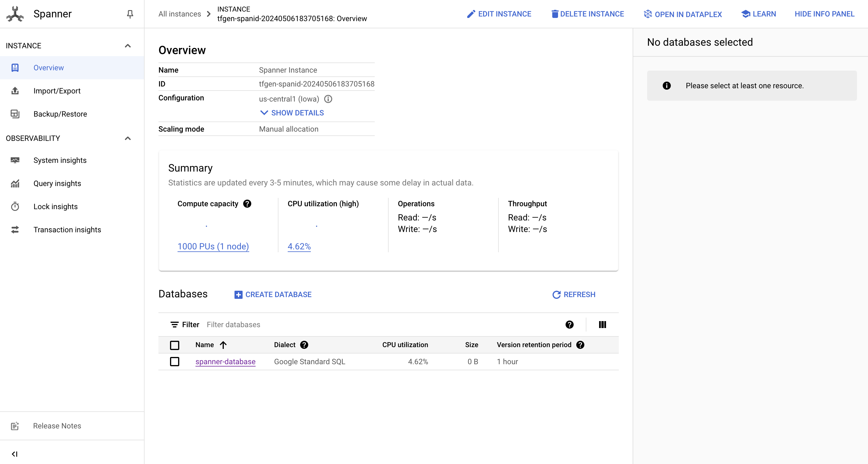Collapse the OBSERVABILITY section
Viewport: 868px width, 464px height.
coord(128,138)
